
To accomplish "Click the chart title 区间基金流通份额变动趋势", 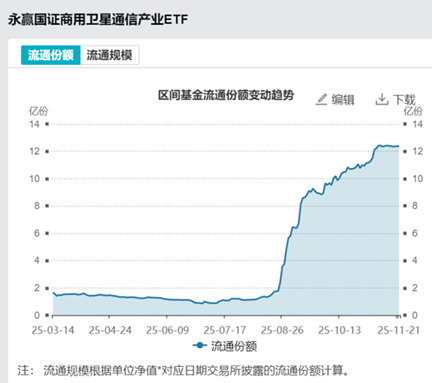I will click(x=226, y=95).
